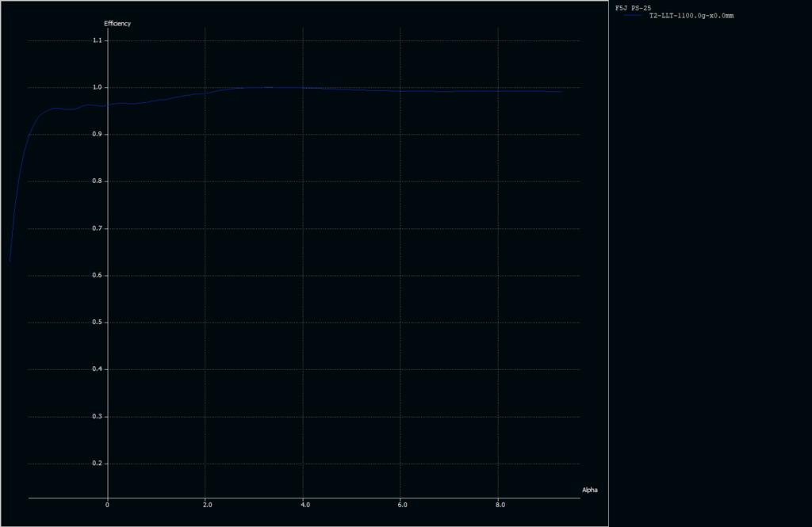The width and height of the screenshot is (812, 527).
Task: Click the 0.5 Efficiency axis tick label
Action: pyautogui.click(x=98, y=323)
